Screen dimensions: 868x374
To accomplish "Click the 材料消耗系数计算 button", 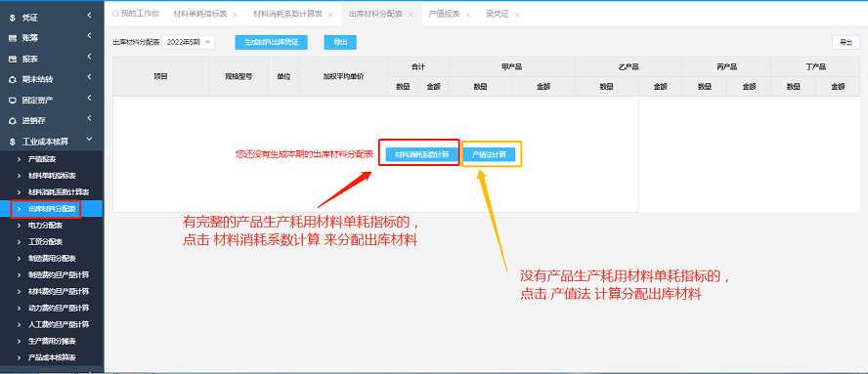I will point(422,154).
